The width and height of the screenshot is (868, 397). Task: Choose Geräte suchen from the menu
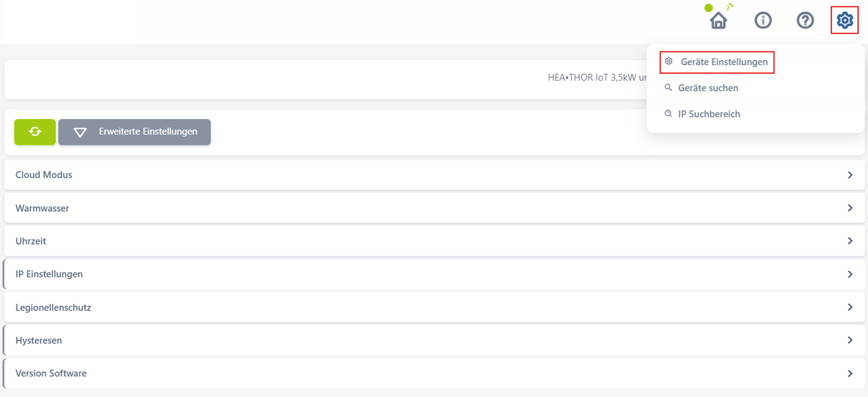click(708, 88)
